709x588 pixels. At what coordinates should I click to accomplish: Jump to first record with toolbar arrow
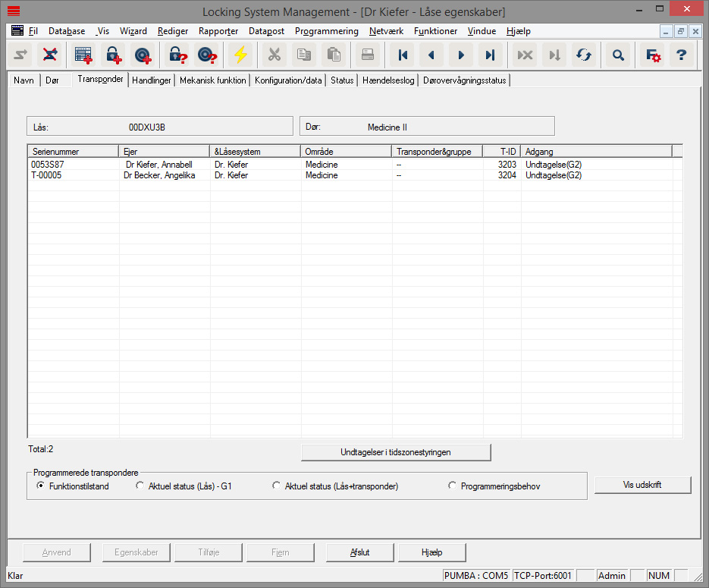tap(403, 55)
